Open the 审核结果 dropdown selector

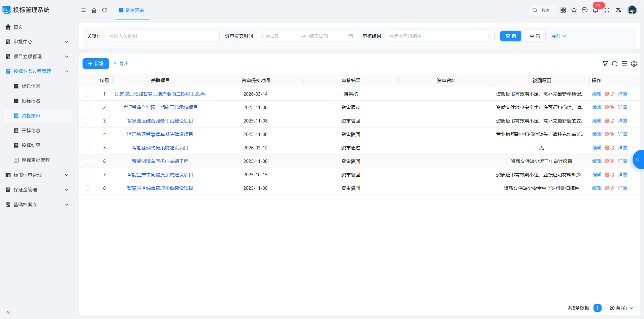[x=440, y=36]
